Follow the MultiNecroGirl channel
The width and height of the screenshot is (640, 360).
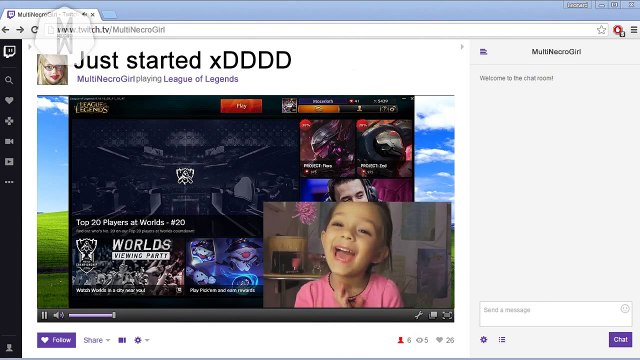[56, 340]
